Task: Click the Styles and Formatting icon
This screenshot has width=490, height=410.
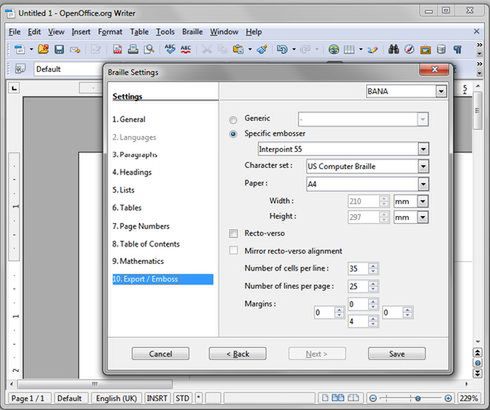Action: (20, 69)
